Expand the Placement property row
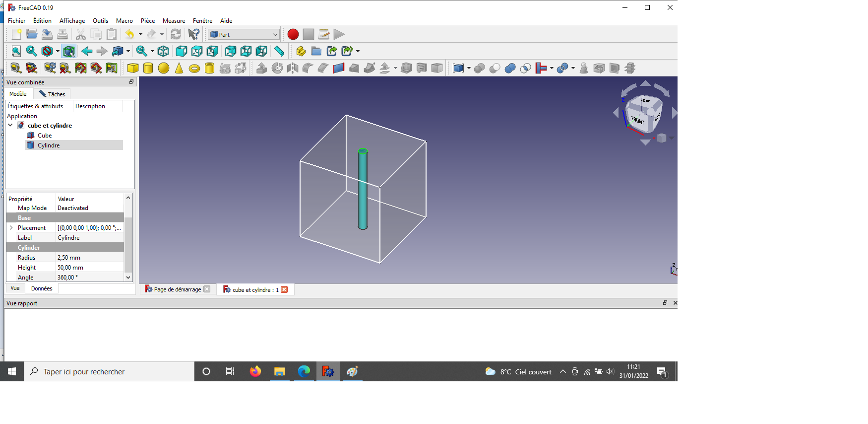This screenshot has height=424, width=868. point(11,228)
